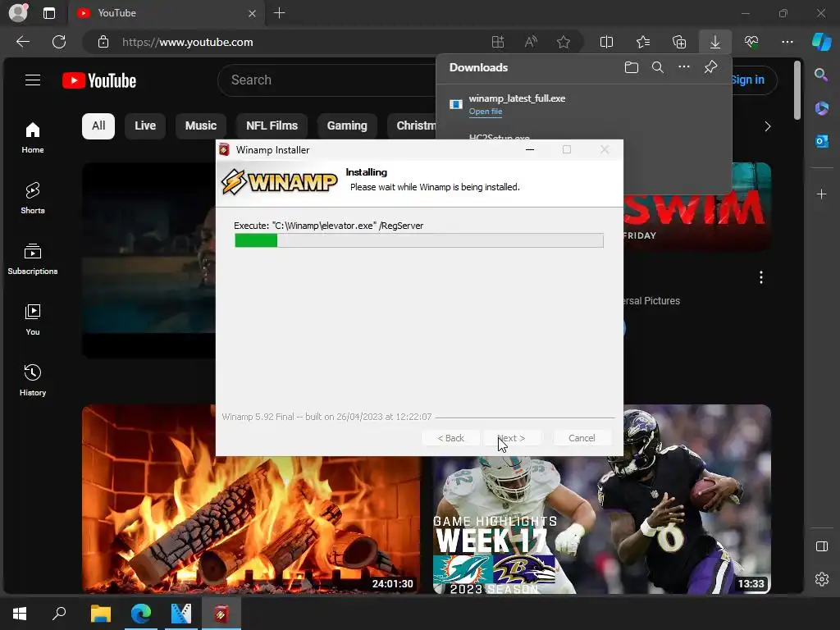Click Sign in on YouTube

[748, 80]
